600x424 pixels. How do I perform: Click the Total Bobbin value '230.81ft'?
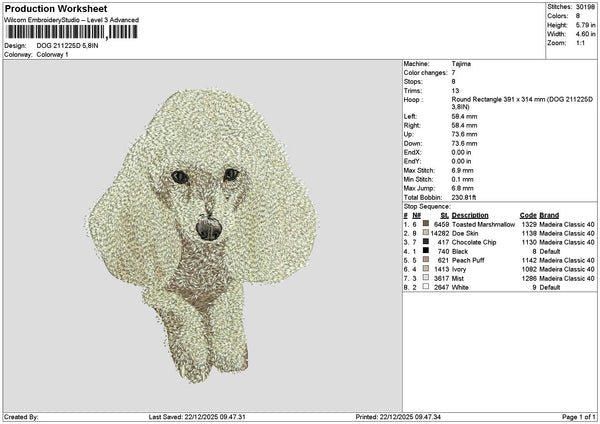tap(464, 197)
